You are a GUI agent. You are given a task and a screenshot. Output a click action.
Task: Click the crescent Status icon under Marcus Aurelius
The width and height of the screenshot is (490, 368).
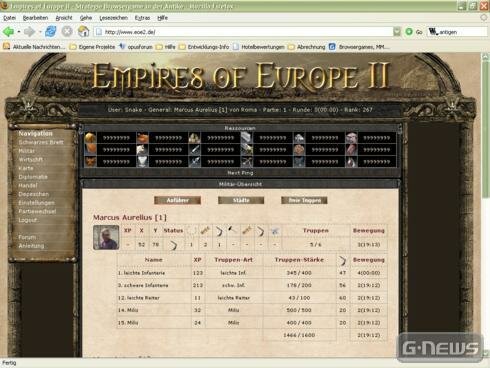(x=173, y=245)
